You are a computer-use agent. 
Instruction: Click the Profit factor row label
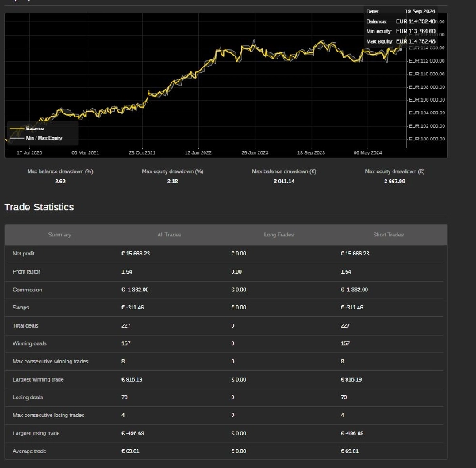26,271
